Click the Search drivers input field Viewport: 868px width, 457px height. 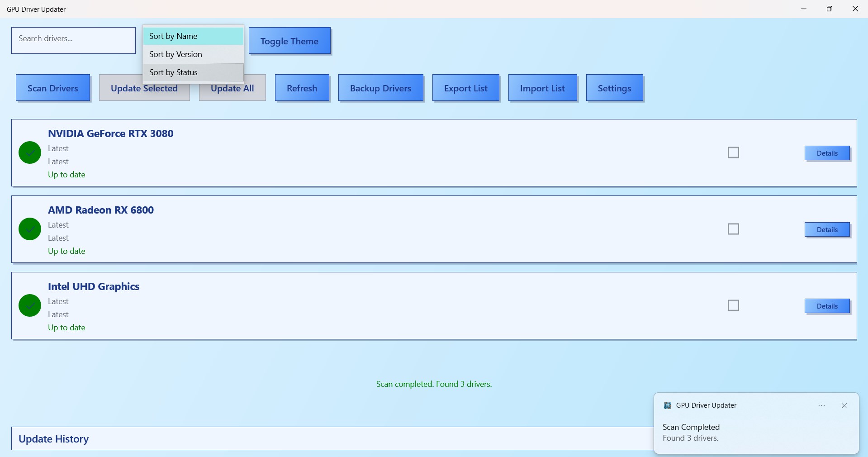pos(73,40)
